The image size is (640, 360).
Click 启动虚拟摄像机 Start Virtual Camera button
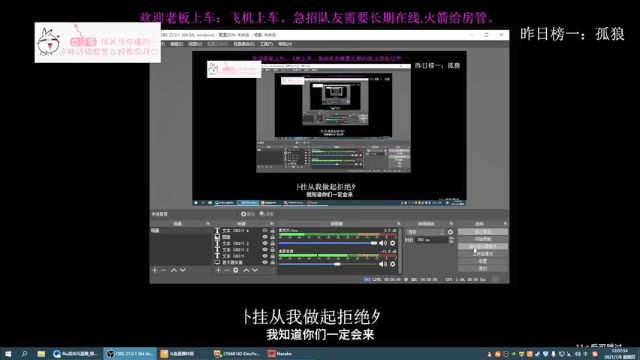coord(483,247)
